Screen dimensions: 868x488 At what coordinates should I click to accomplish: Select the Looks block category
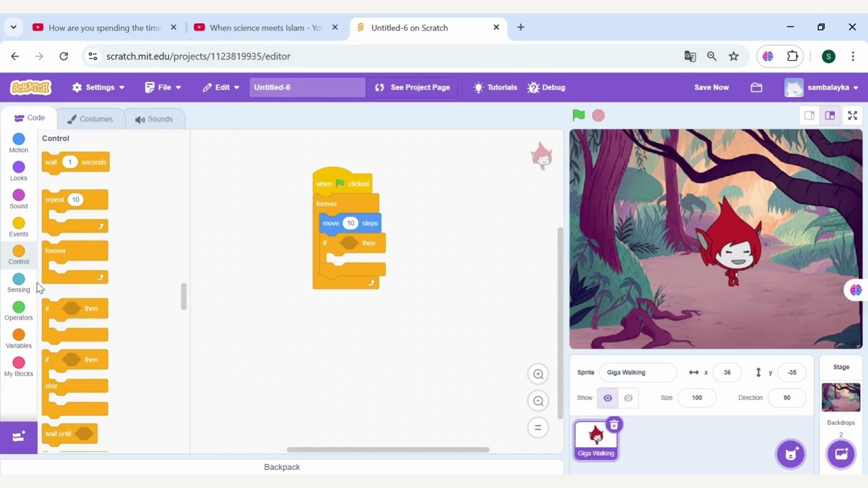pyautogui.click(x=18, y=171)
